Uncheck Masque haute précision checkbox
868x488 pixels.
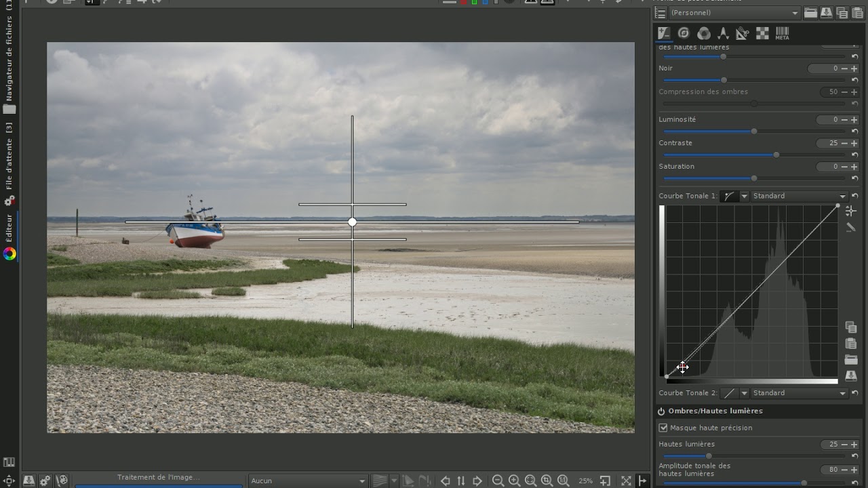(663, 428)
